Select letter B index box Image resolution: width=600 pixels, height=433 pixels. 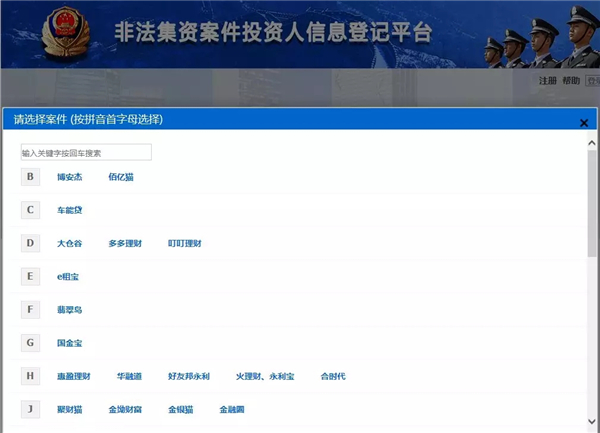[30, 177]
